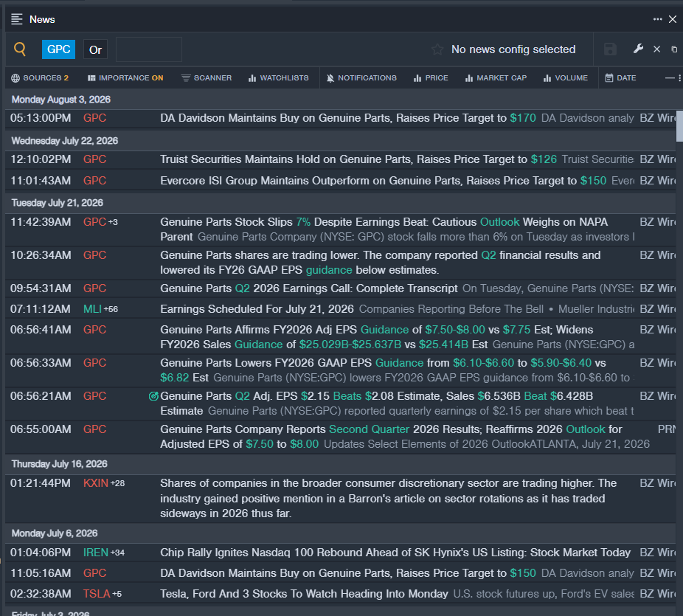The height and width of the screenshot is (616, 683).
Task: Toggle the Or search operator
Action: click(95, 49)
